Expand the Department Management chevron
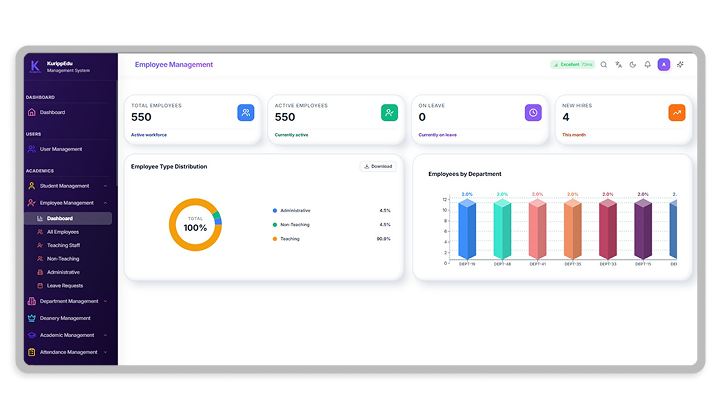Screen dimensions: 721x420 (105, 301)
